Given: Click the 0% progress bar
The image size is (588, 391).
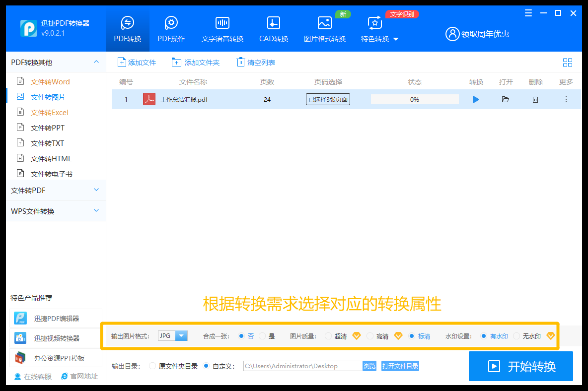Looking at the screenshot, I should coord(414,99).
